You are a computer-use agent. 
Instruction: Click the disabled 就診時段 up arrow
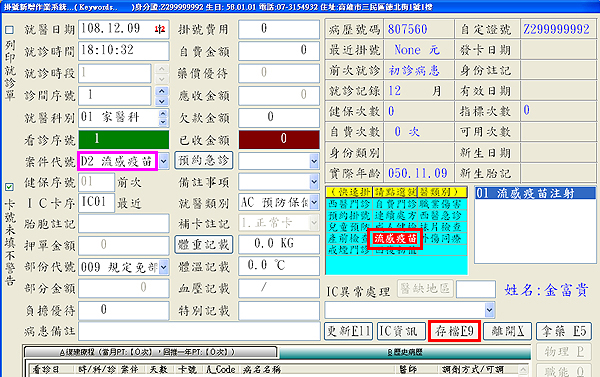click(162, 69)
